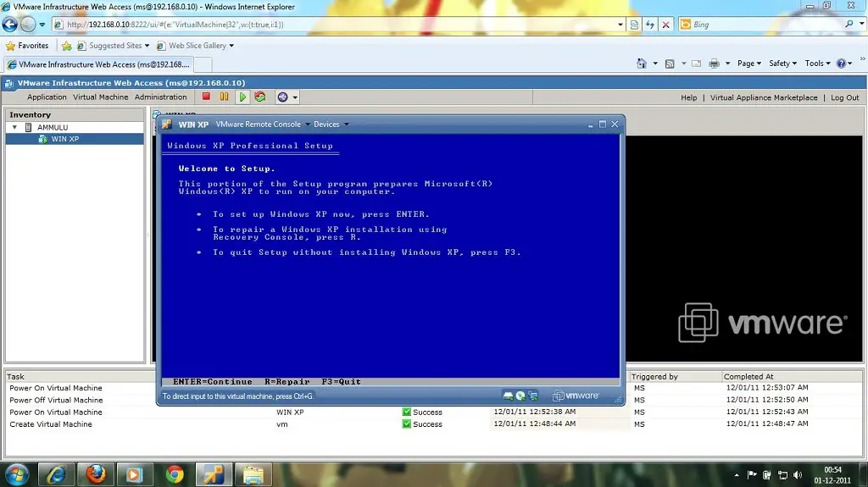Click the Add to Favorites Bar star icon
Image resolution: width=868 pixels, height=487 pixels.
coord(66,46)
